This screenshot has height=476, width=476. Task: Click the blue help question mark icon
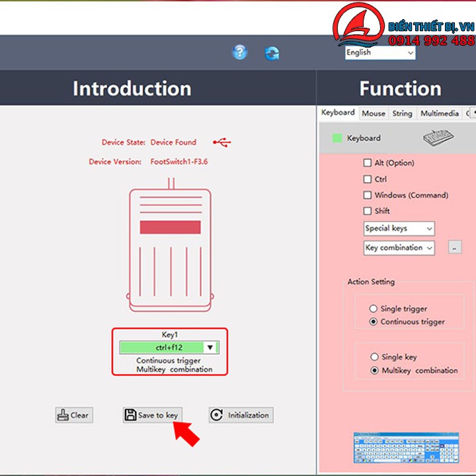[239, 52]
